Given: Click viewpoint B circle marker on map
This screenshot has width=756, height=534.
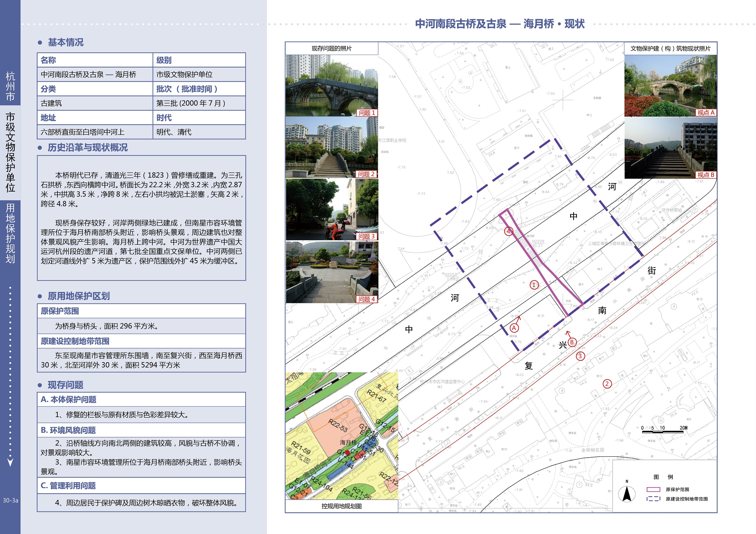Looking at the screenshot, I should (572, 342).
